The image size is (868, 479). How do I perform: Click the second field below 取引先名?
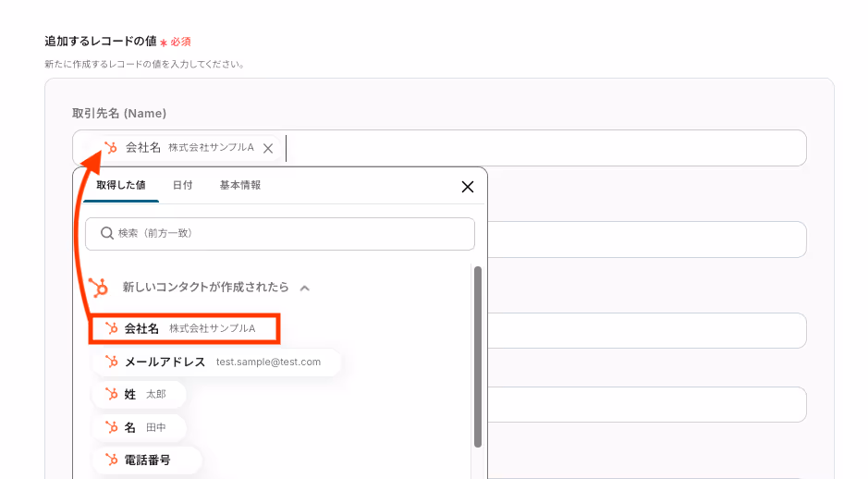(646, 331)
